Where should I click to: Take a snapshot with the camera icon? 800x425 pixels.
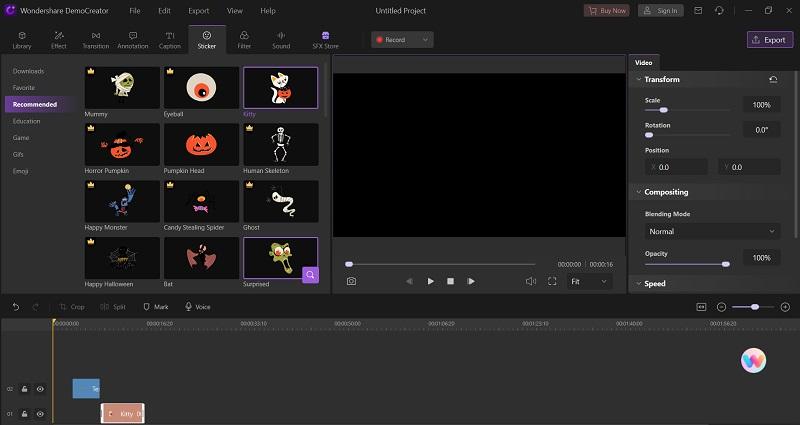(x=351, y=282)
